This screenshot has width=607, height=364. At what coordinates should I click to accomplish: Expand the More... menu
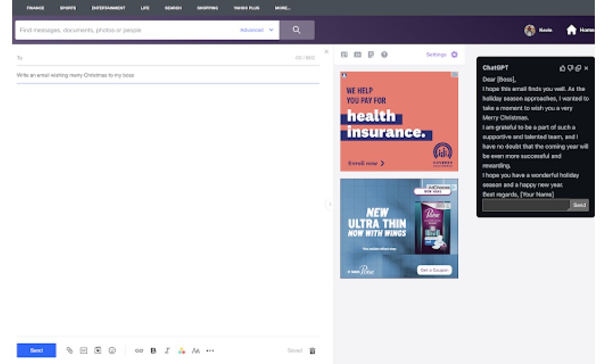coord(283,8)
